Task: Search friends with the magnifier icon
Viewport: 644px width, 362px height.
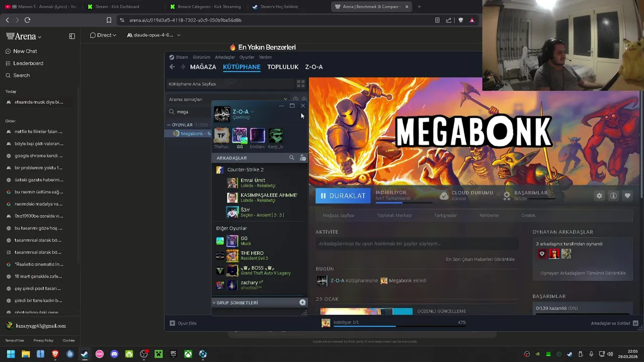Action: click(291, 158)
